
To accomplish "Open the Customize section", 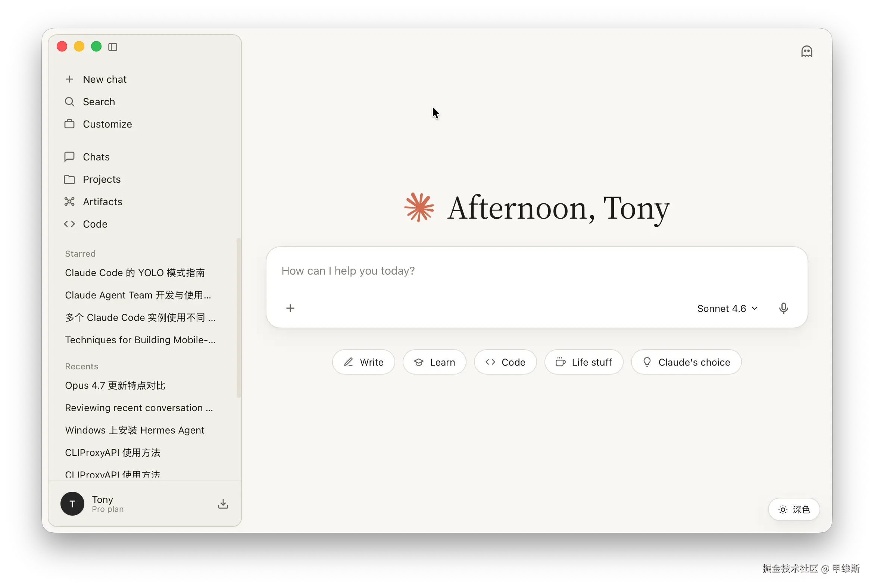I will coord(107,124).
